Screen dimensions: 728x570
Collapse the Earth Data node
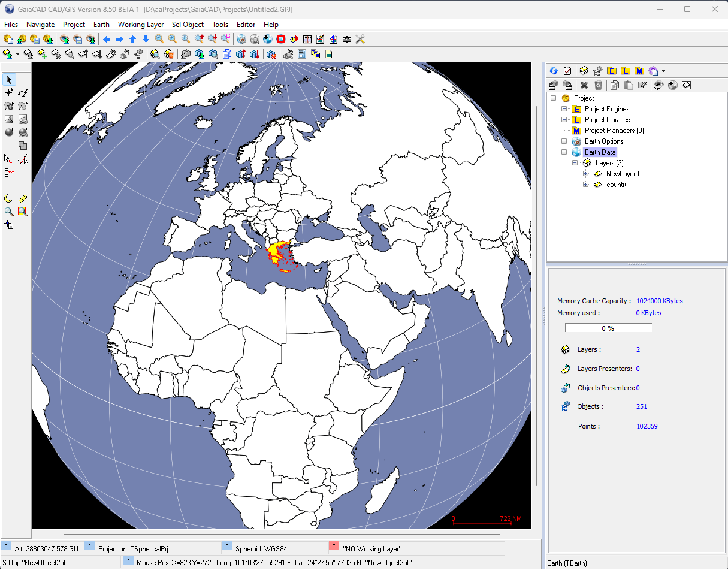(x=564, y=152)
